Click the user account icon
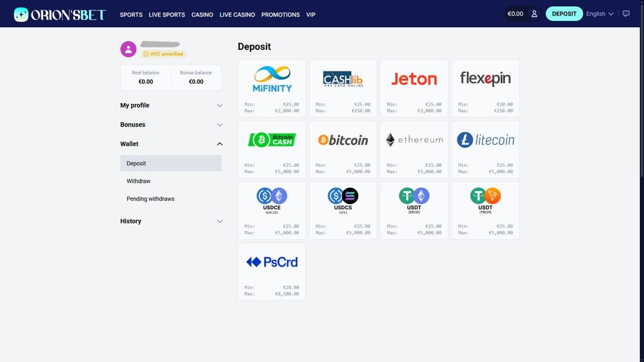644x362 pixels. pyautogui.click(x=534, y=14)
